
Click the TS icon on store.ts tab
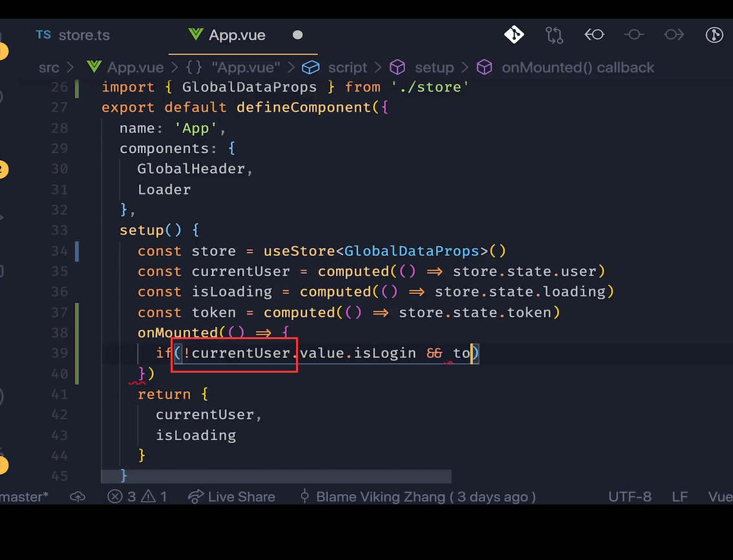point(43,35)
